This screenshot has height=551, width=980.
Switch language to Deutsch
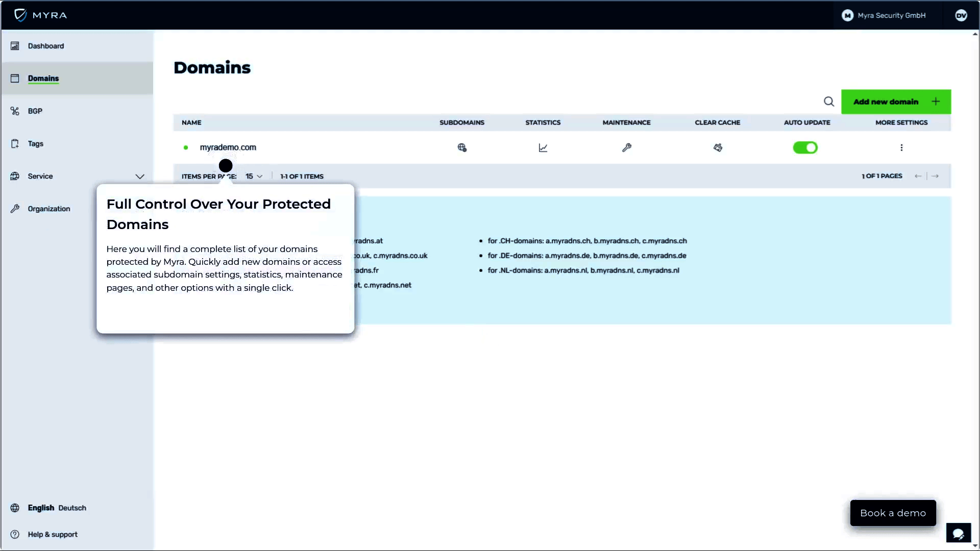pos(72,508)
